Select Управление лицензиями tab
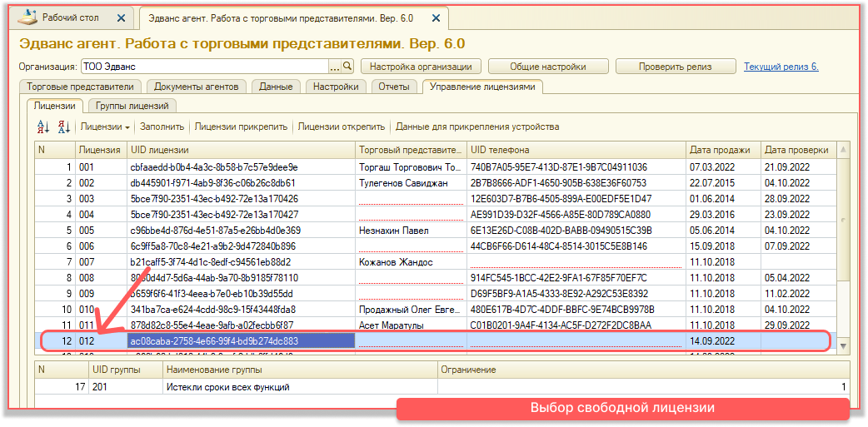 coord(482,87)
